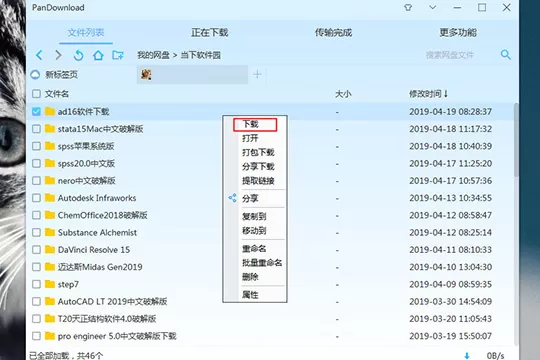Open 属性 from the context menu

point(250,295)
